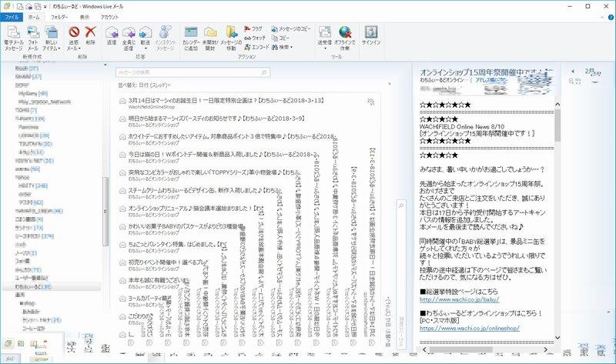Click the send/receive quick access icon
The image size is (616, 364).
(38, 6)
